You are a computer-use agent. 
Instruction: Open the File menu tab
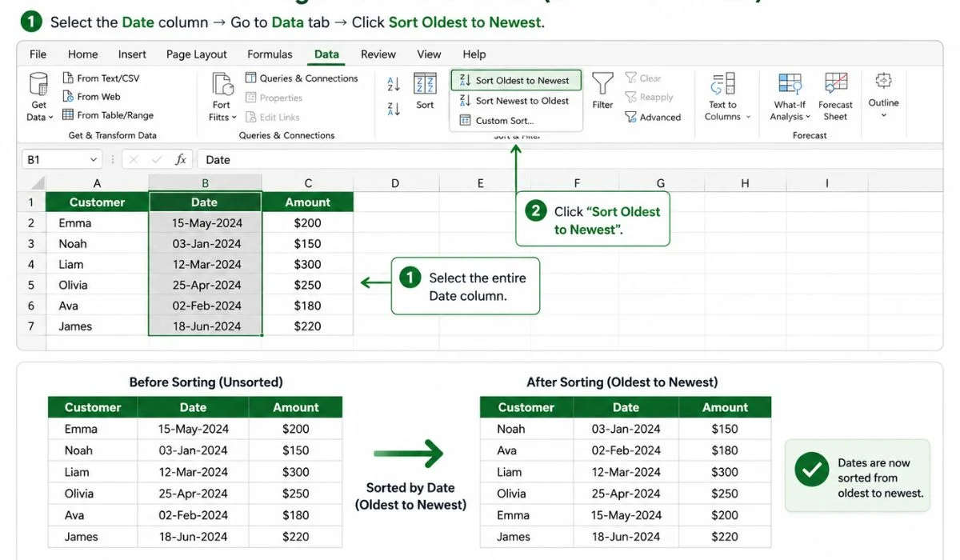pos(38,54)
